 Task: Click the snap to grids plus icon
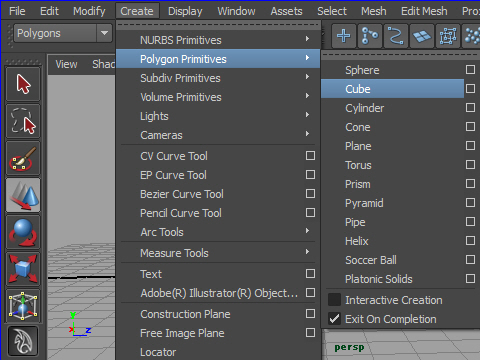coord(344,35)
